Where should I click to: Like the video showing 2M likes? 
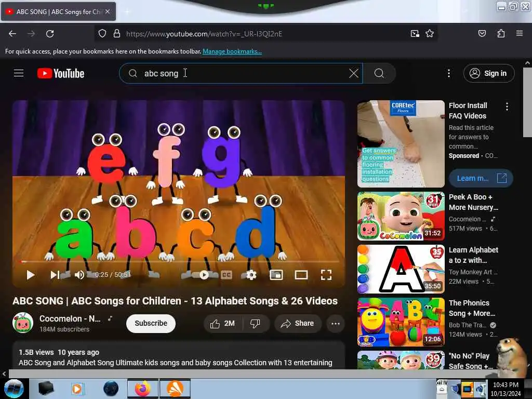pos(222,324)
